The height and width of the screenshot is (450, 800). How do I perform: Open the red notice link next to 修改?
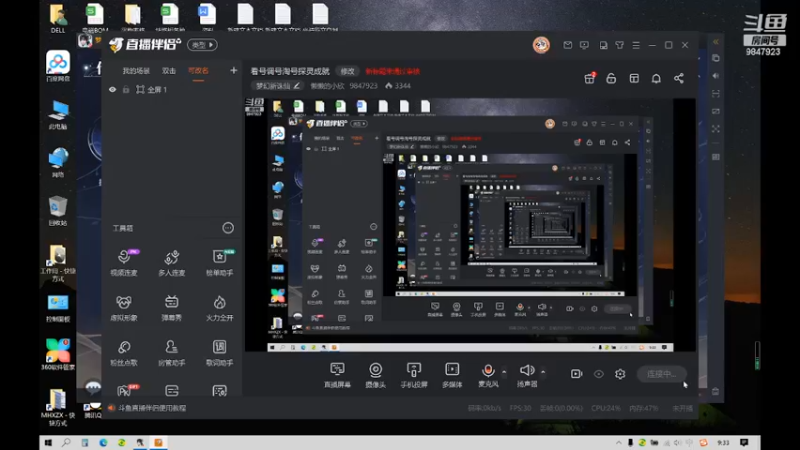[x=392, y=71]
